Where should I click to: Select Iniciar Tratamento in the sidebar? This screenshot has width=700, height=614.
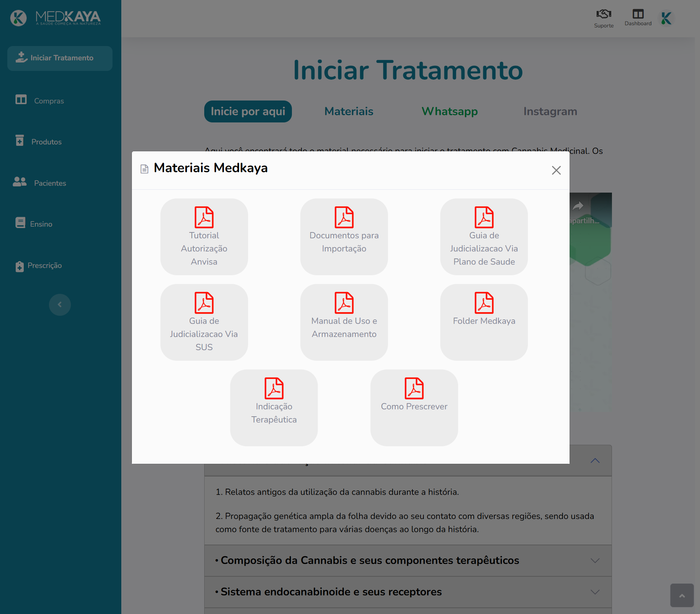pyautogui.click(x=60, y=58)
